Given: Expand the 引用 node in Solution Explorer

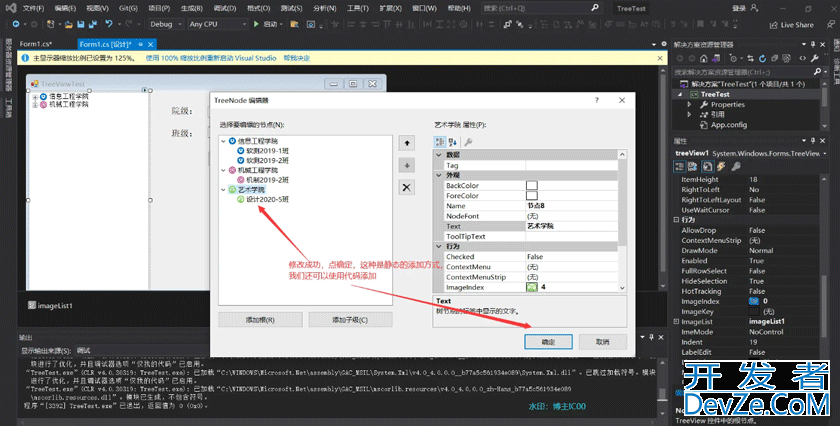Looking at the screenshot, I should click(689, 114).
